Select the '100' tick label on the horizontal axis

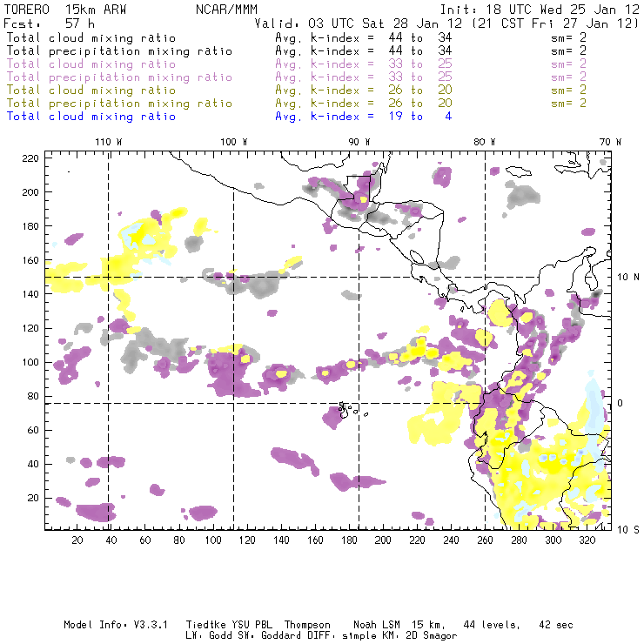click(x=213, y=540)
